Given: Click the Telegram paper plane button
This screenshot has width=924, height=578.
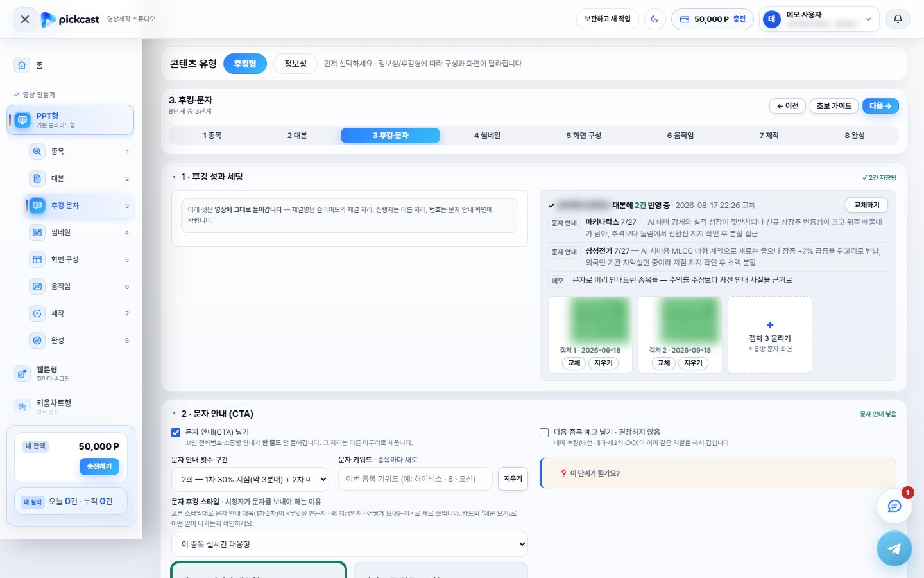Looking at the screenshot, I should 894,548.
